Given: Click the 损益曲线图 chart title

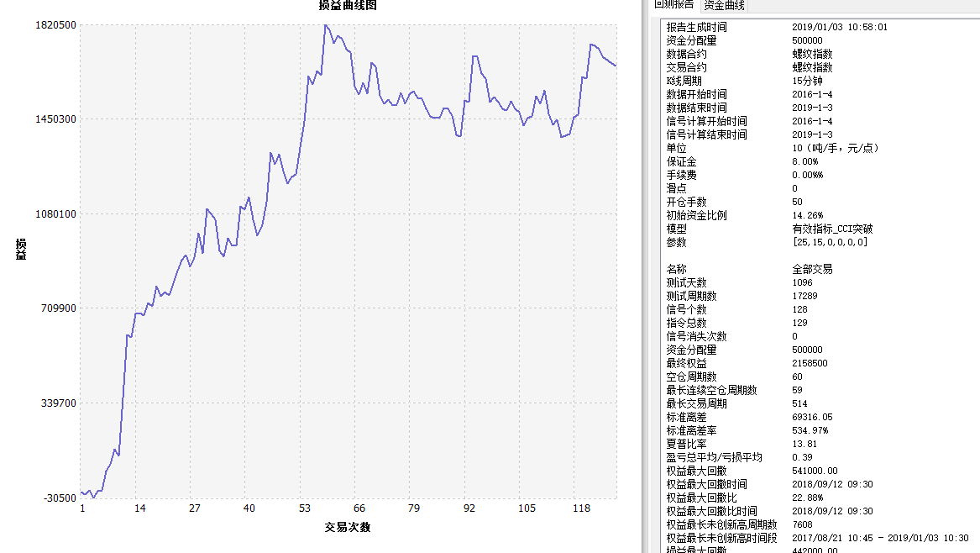Looking at the screenshot, I should point(348,6).
